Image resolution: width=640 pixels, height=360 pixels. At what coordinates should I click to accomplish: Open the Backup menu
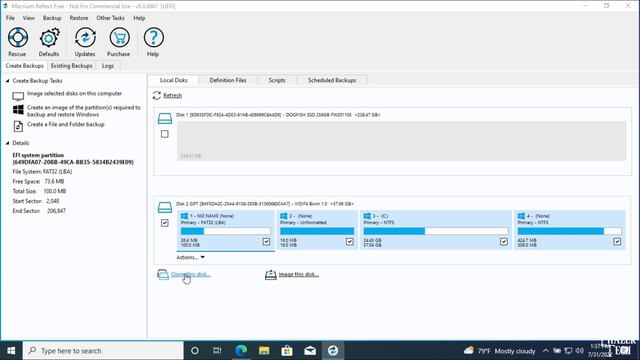(x=52, y=18)
